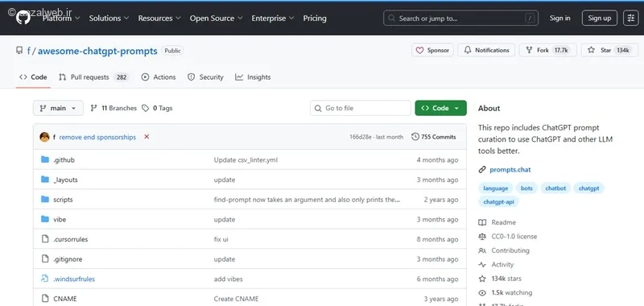
Task: Open Notifications bell button
Action: [486, 50]
